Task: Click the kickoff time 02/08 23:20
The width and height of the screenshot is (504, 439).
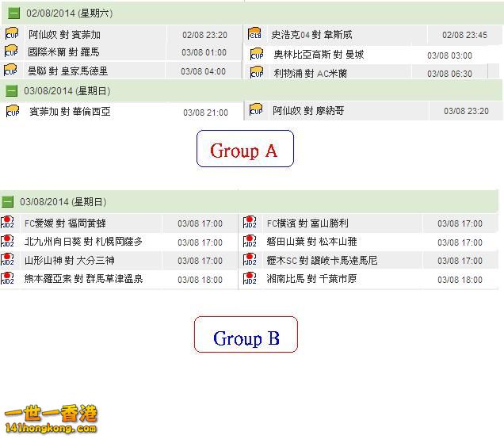Action: (204, 35)
